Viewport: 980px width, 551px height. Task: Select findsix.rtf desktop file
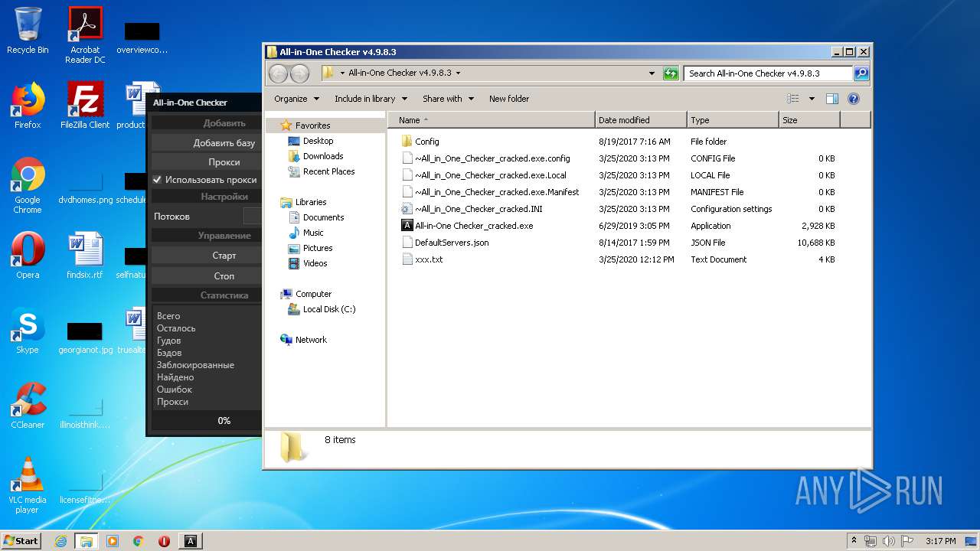pos(85,256)
